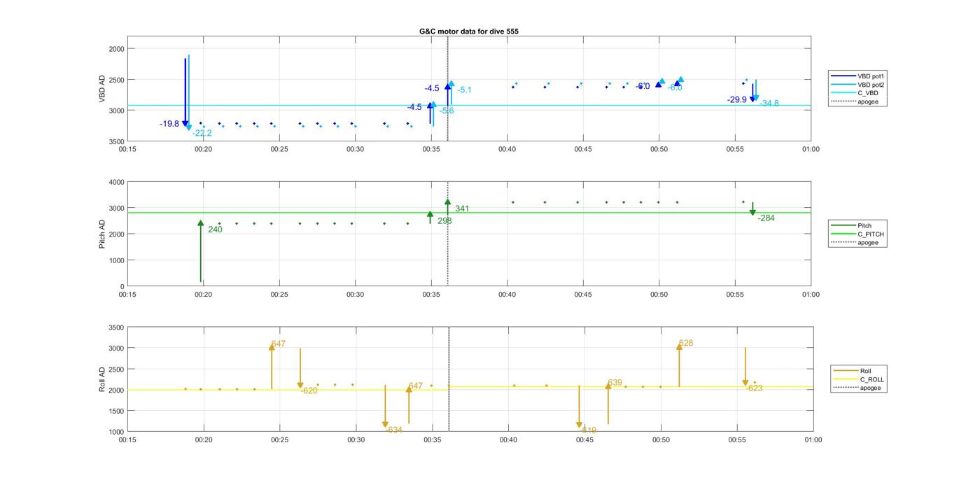Click the 3500 tick on Roll AD axis
This screenshot has width=980, height=485.
pos(116,328)
